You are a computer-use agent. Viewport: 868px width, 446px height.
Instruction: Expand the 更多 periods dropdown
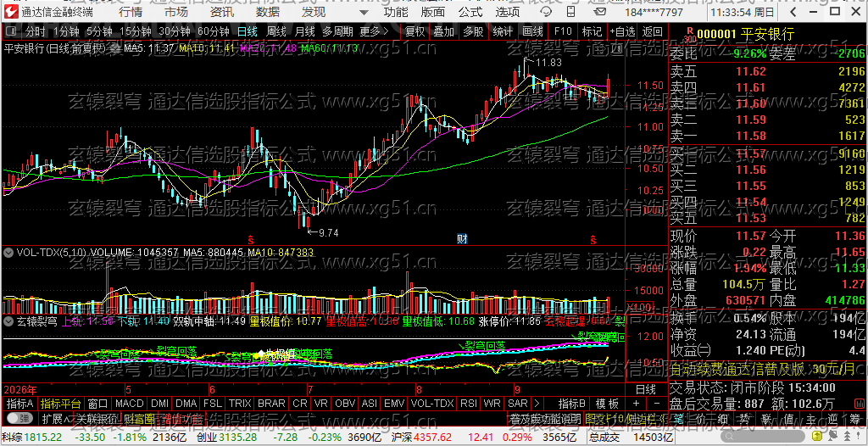[374, 31]
